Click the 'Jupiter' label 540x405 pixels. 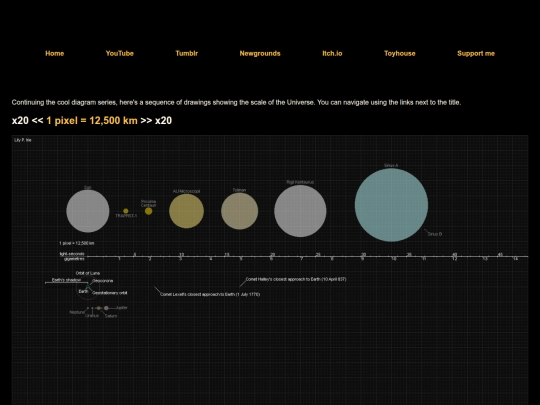(122, 308)
